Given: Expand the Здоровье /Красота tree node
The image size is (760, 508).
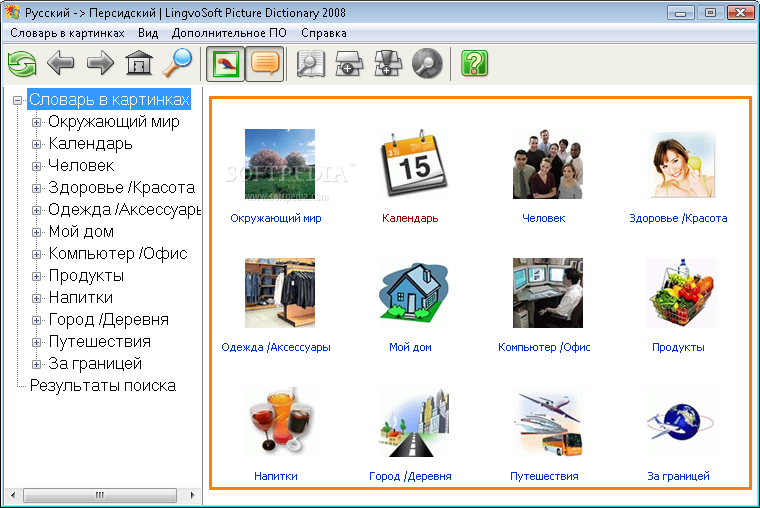Looking at the screenshot, I should click(x=36, y=188).
